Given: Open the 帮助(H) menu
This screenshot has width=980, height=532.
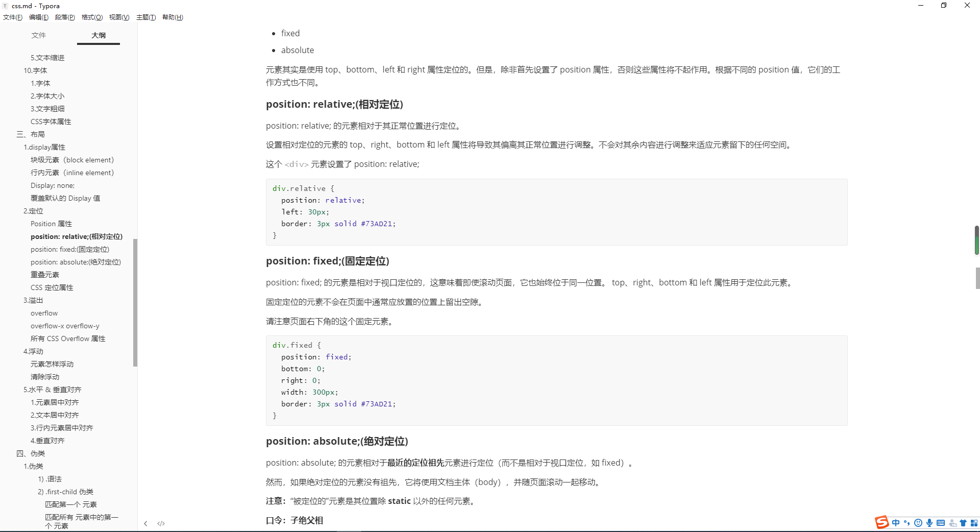Looking at the screenshot, I should point(173,17).
